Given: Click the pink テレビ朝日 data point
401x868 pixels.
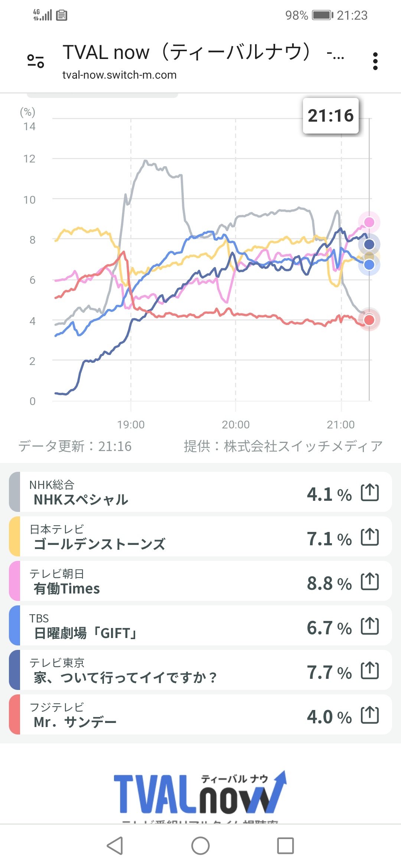Looking at the screenshot, I should 369,222.
